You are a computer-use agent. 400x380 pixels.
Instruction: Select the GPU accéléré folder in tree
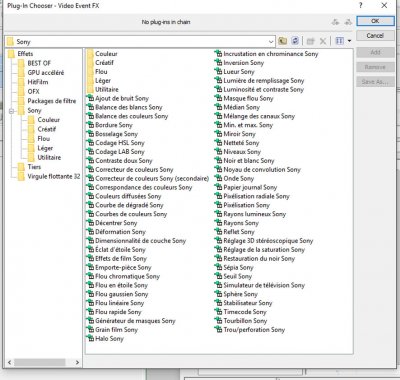coord(46,73)
